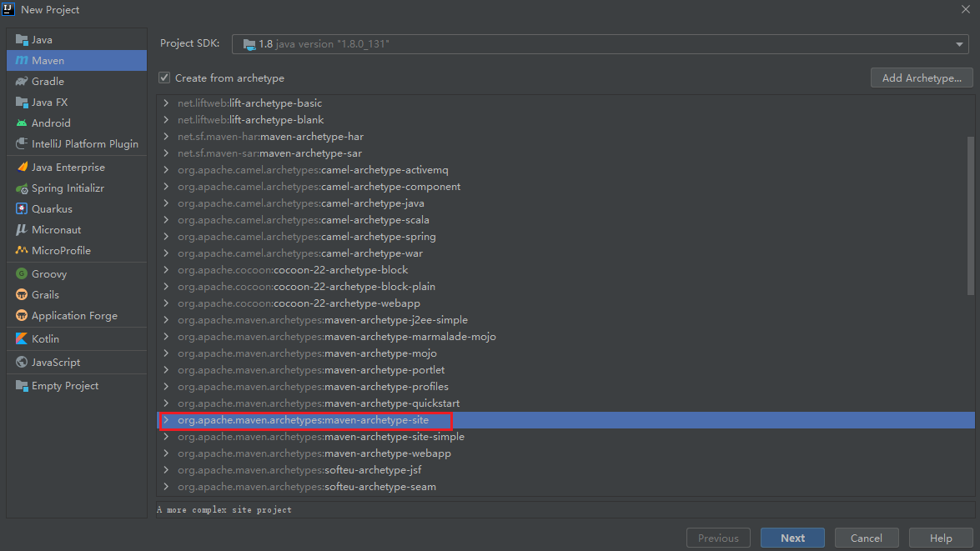The height and width of the screenshot is (551, 980).
Task: Expand maven-archetype-webapp node
Action: (x=166, y=453)
